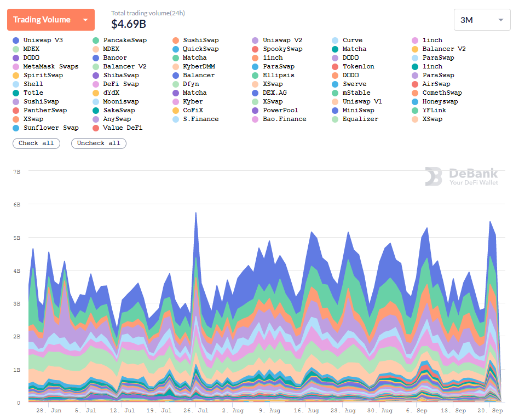Toggle the KyberDMM legend entry
Screen dimensions: 519x420
(x=194, y=66)
